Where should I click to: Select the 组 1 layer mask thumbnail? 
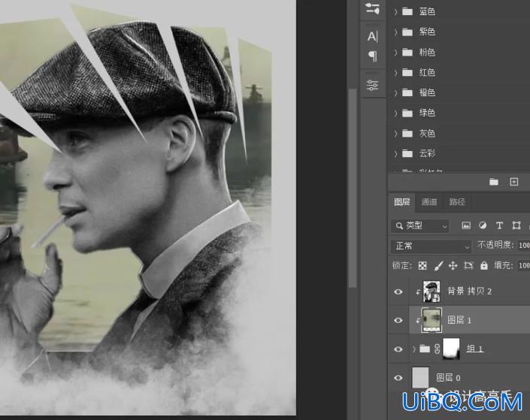pos(451,349)
